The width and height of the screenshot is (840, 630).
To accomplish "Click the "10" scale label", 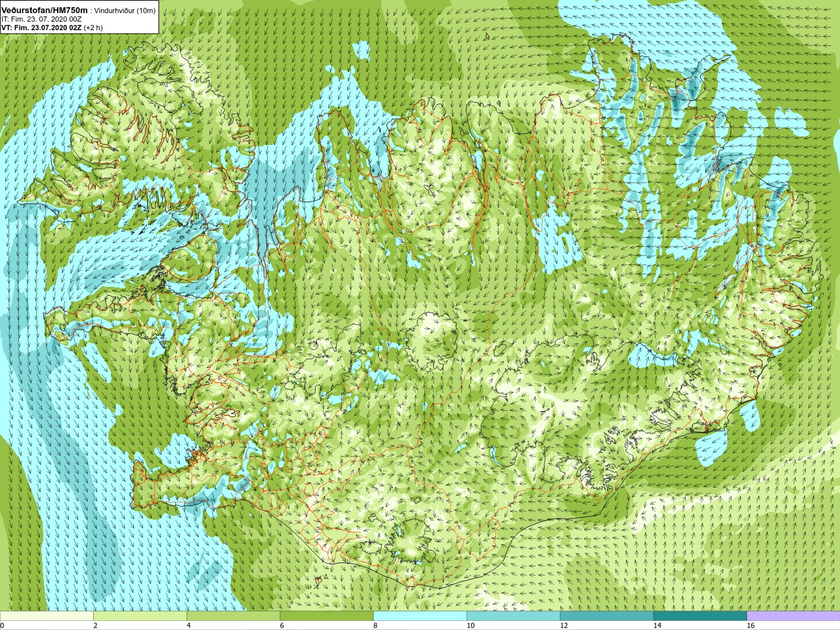I will pyautogui.click(x=471, y=625).
